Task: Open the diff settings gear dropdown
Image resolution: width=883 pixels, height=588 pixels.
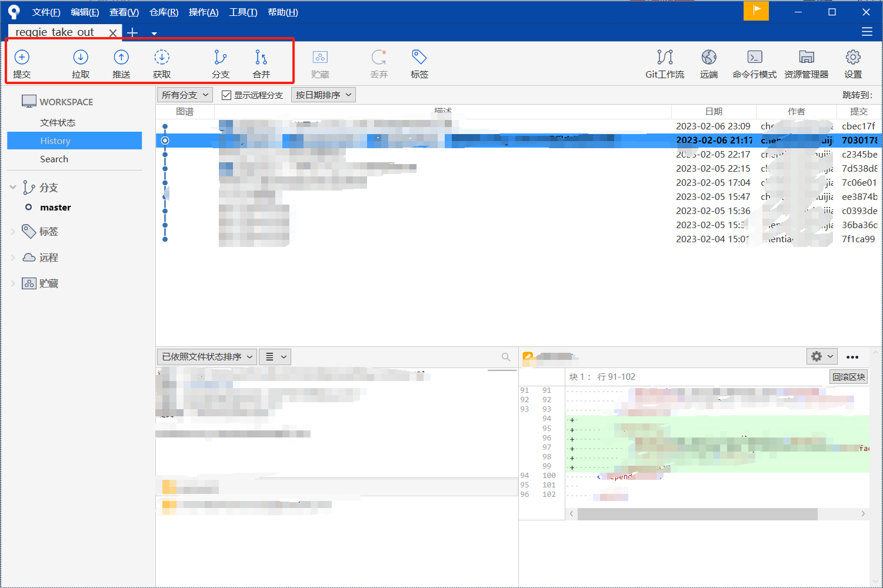Action: tap(822, 356)
